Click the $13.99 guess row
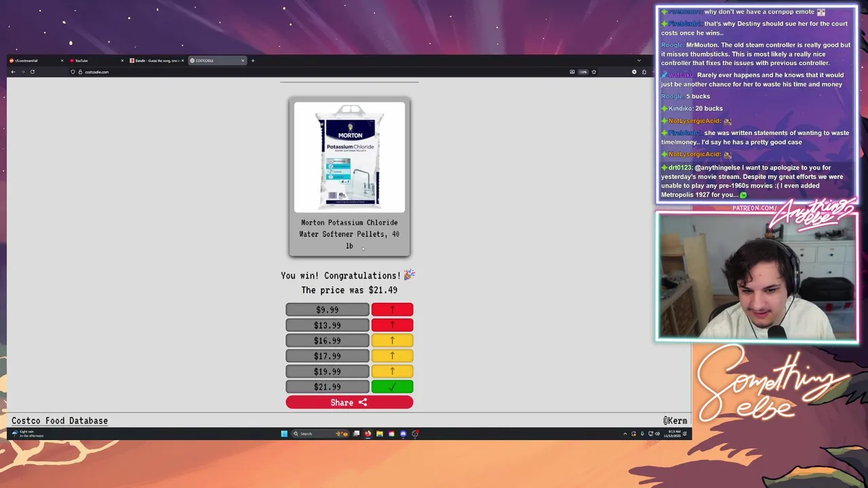 (x=328, y=325)
